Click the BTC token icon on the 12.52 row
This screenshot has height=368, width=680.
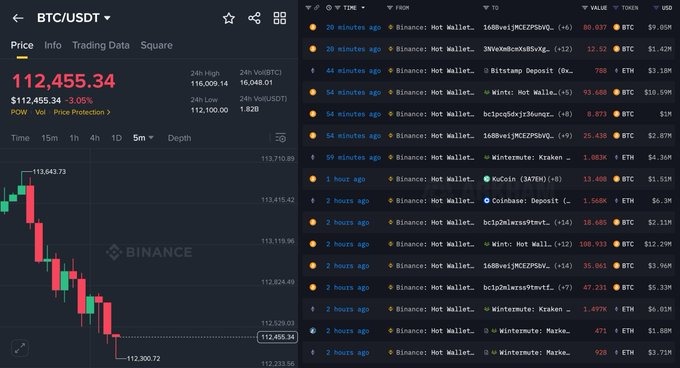point(616,49)
